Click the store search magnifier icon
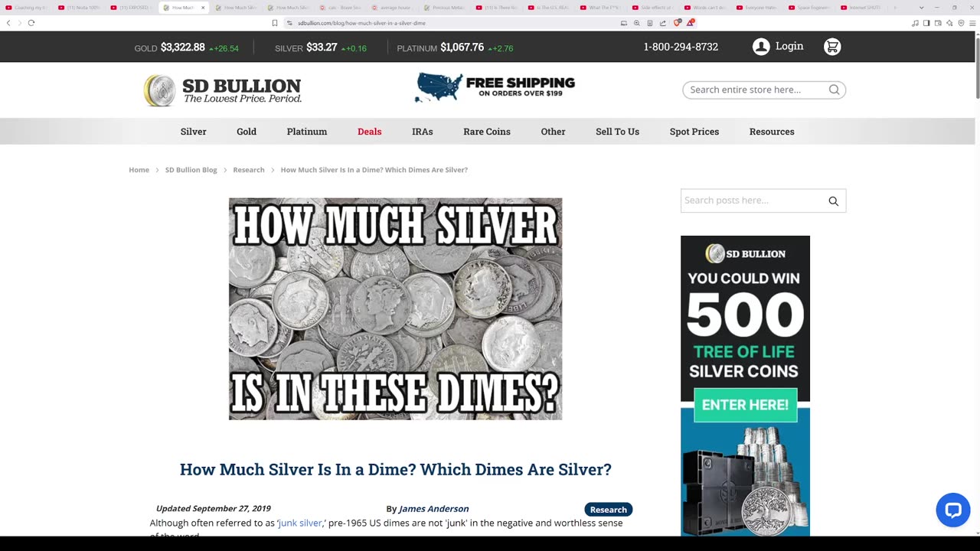Image resolution: width=980 pixels, height=551 pixels. pos(834,90)
